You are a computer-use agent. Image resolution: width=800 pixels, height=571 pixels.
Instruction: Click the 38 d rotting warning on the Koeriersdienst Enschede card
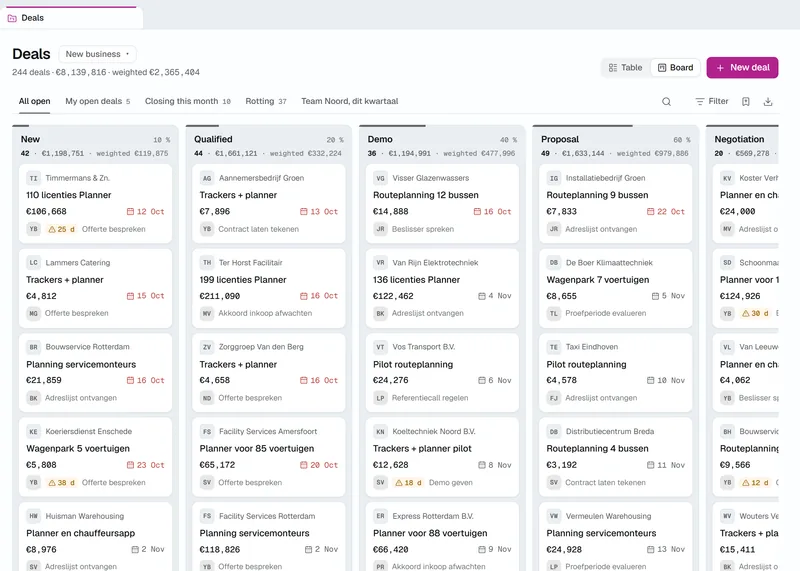[62, 482]
